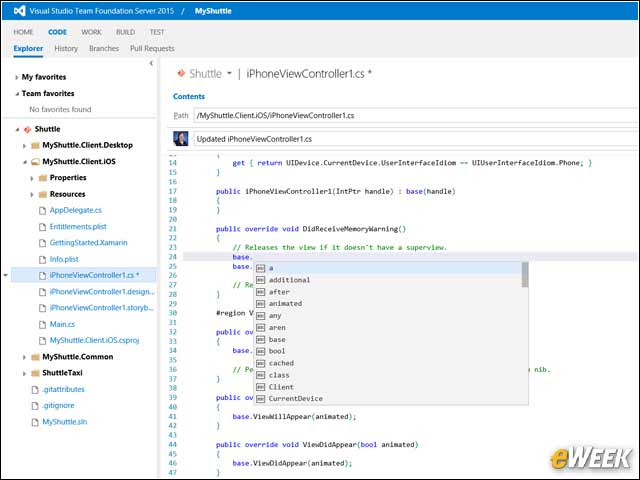Switch to the History tab
This screenshot has width=640, height=480.
tap(66, 49)
